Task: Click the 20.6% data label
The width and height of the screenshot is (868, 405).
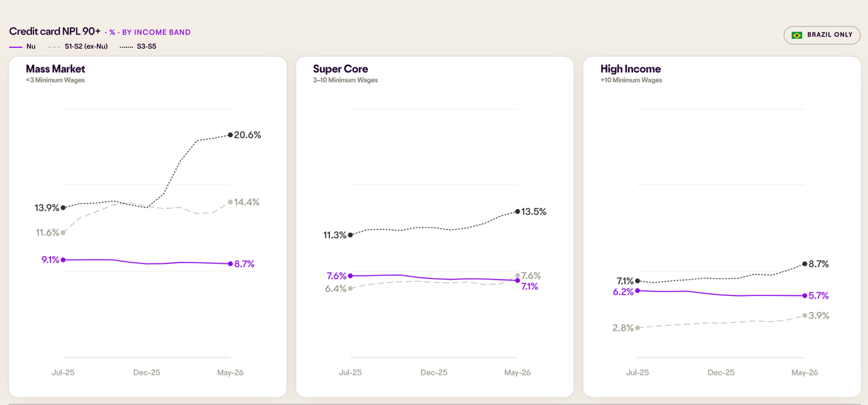Action: 248,135
